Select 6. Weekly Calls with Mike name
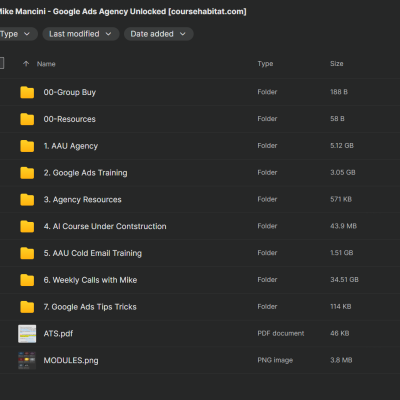The width and height of the screenshot is (400, 400). [x=90, y=280]
